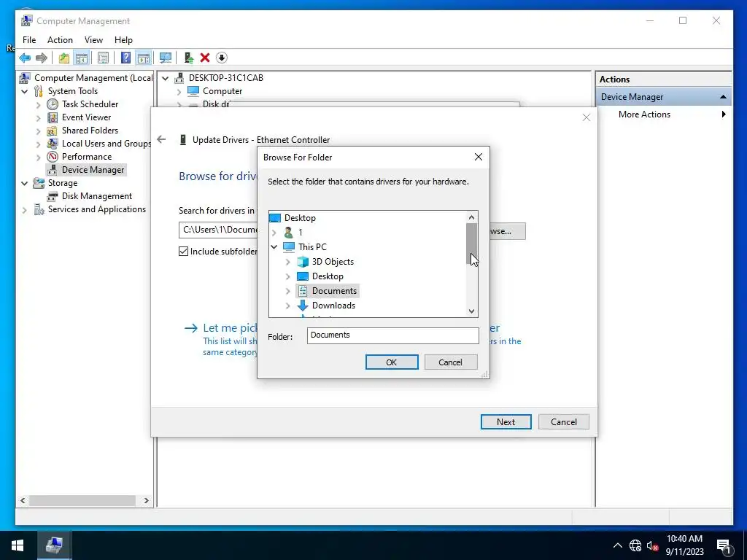Click the Disable device down-arrow icon

click(x=222, y=58)
